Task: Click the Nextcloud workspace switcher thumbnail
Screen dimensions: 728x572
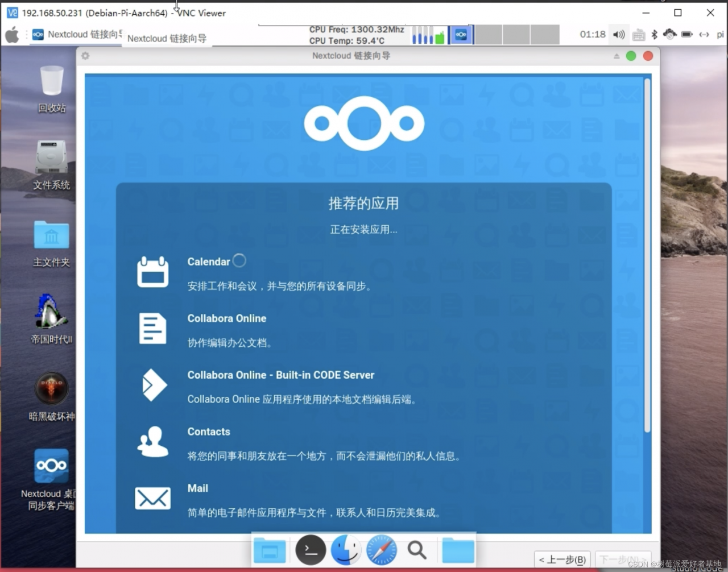Action: point(461,35)
